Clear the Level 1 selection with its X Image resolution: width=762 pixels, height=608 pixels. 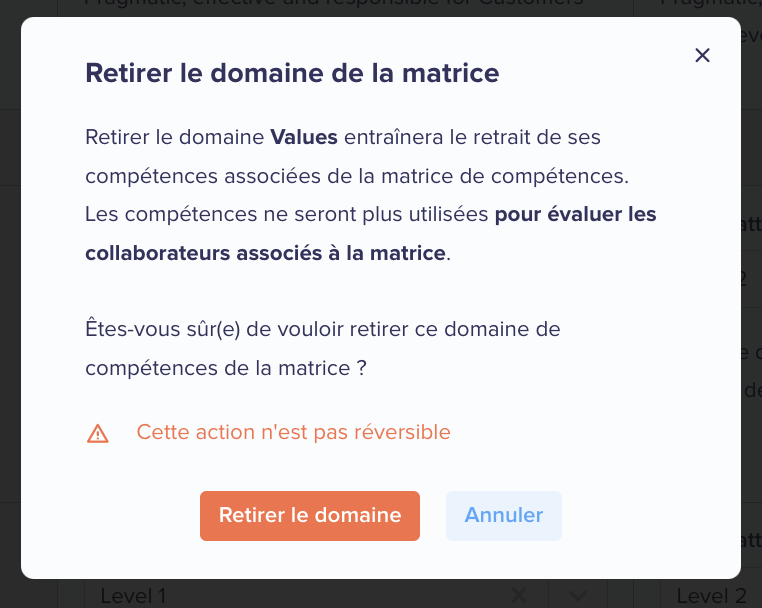519,595
